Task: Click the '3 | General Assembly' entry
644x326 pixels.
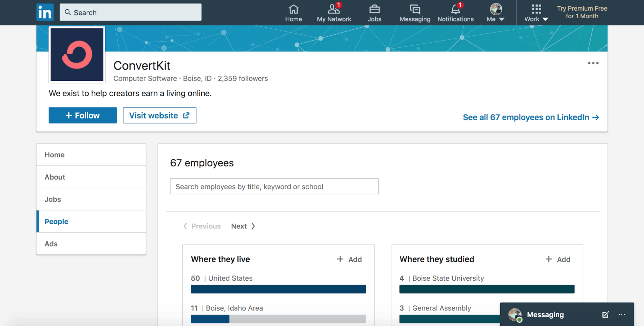Action: coord(435,308)
